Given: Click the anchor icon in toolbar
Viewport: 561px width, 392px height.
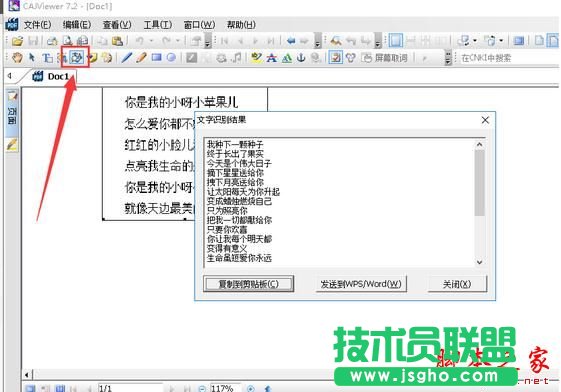Looking at the screenshot, I should click(x=301, y=57).
